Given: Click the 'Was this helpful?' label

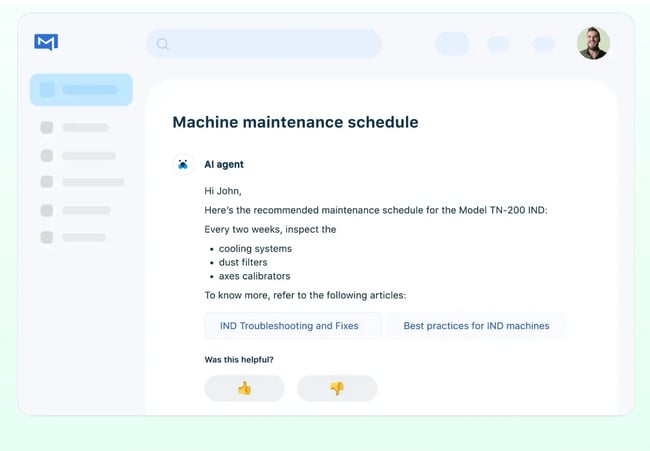Looking at the screenshot, I should (239, 360).
